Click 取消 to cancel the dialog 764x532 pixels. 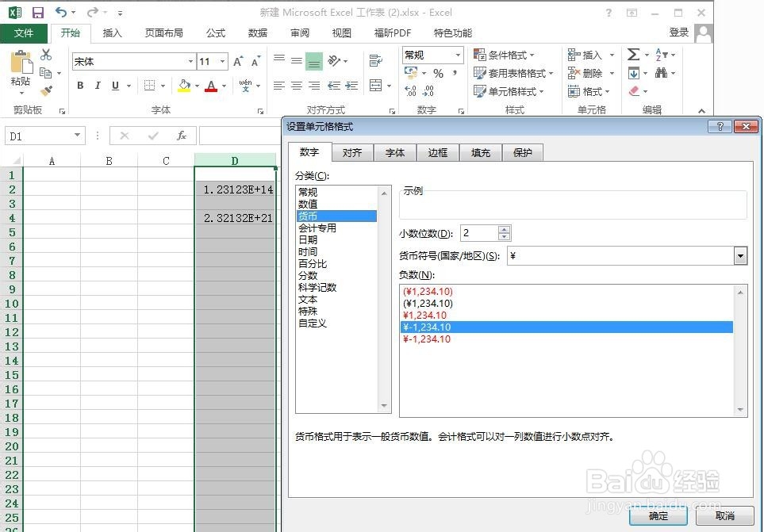click(725, 516)
